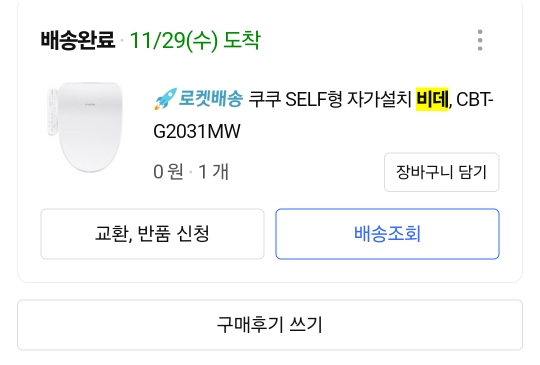The image size is (540, 365).
Task: Open the G2031MW model number line
Action: (x=197, y=131)
